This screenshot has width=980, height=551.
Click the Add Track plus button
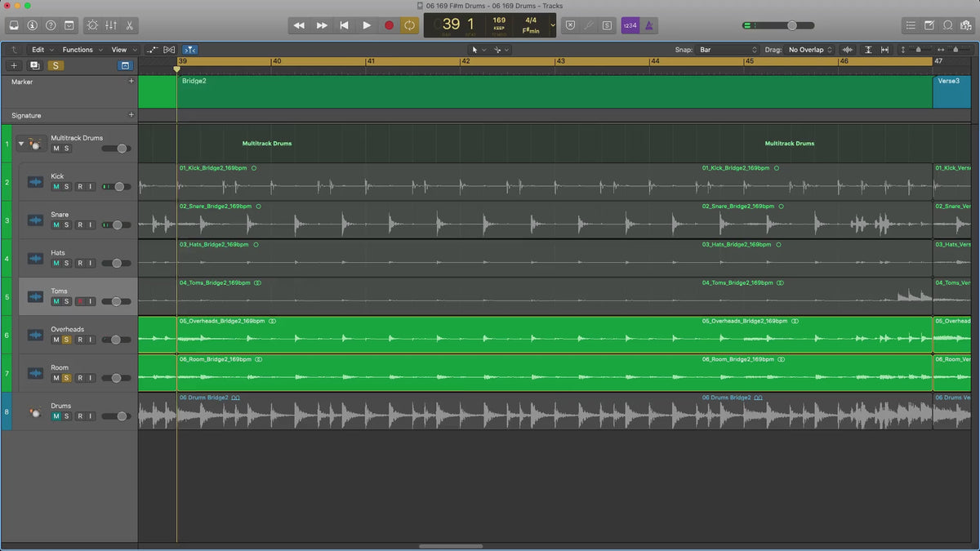(13, 65)
